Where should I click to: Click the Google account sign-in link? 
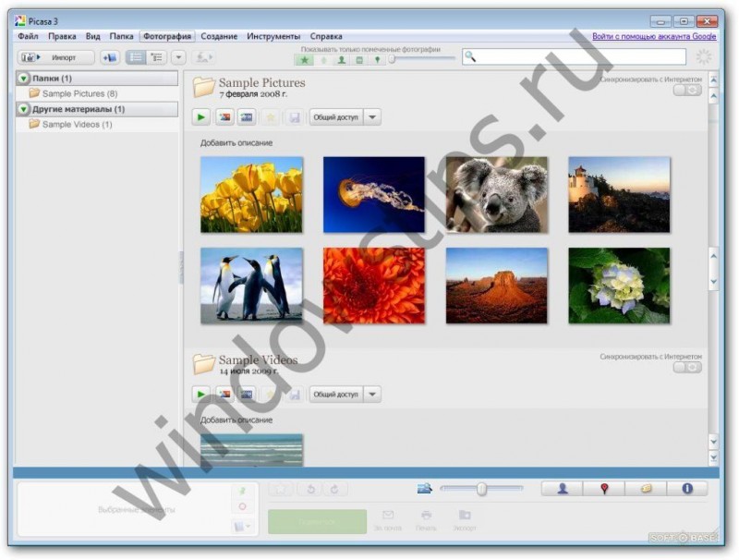pyautogui.click(x=654, y=36)
